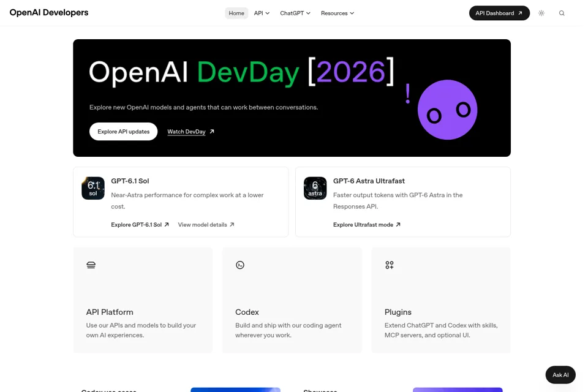
Task: Open the View model details link
Action: coord(206,225)
